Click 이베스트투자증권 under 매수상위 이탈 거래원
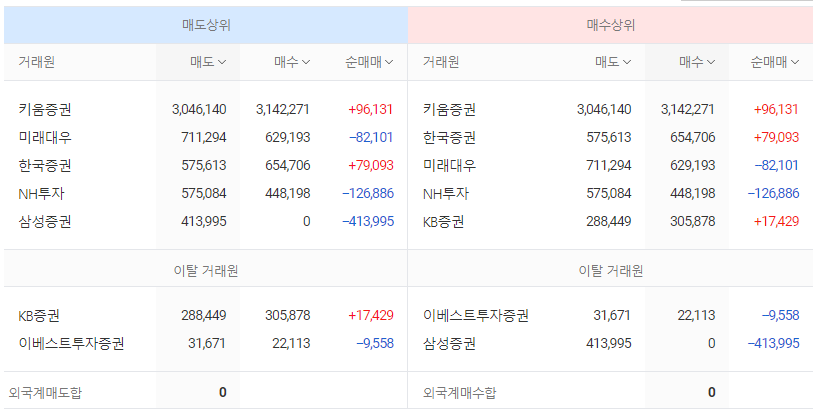This screenshot has width=818, height=413. click(x=476, y=315)
